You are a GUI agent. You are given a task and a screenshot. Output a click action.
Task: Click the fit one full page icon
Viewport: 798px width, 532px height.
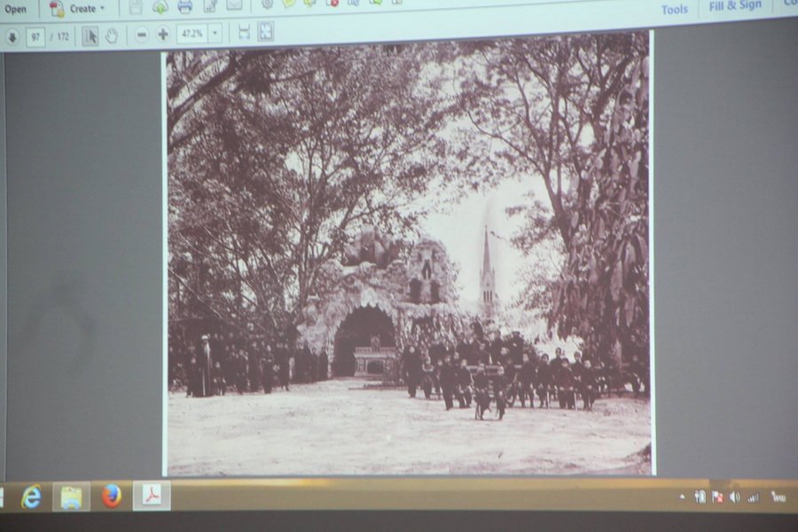[266, 32]
